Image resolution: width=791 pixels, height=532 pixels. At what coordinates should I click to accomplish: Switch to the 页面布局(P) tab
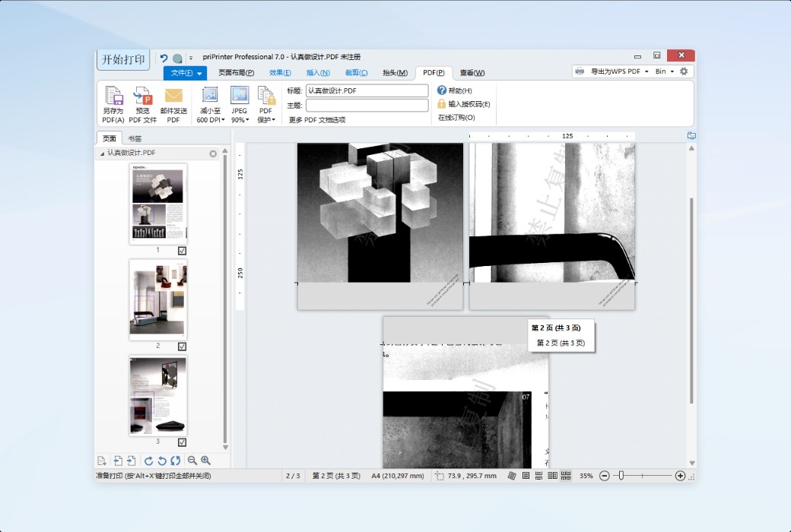pos(236,73)
